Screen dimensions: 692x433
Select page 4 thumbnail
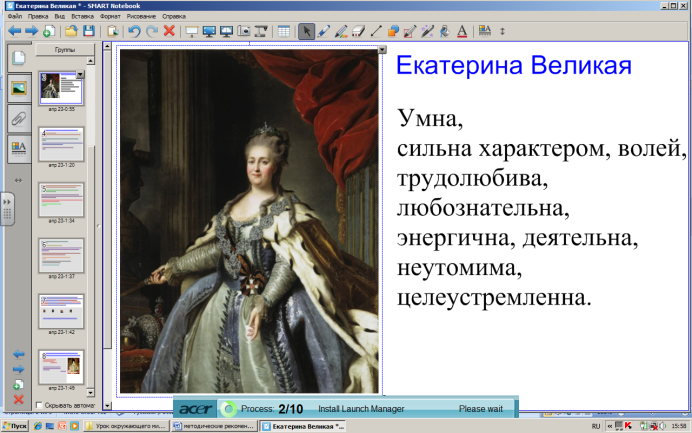(x=61, y=144)
